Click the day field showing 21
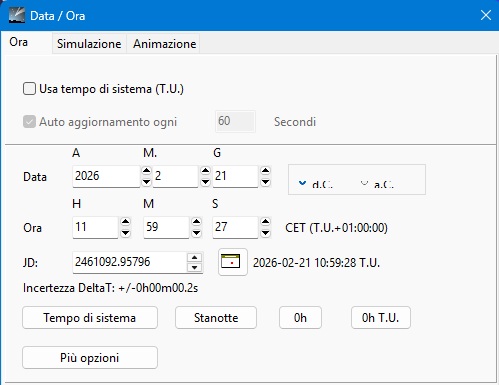499x385 pixels. (235, 176)
